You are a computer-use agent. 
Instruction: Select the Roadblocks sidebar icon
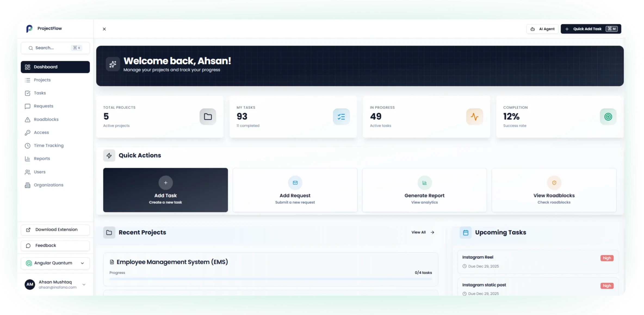tap(28, 119)
